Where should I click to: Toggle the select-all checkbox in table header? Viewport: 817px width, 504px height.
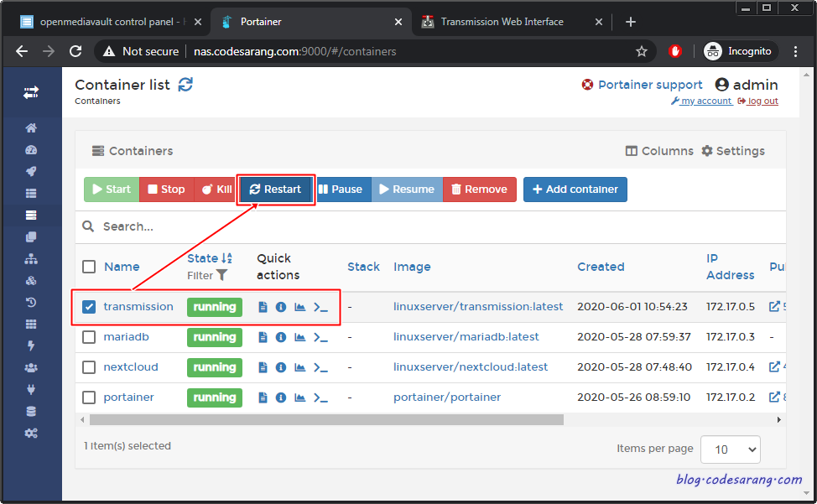click(89, 267)
